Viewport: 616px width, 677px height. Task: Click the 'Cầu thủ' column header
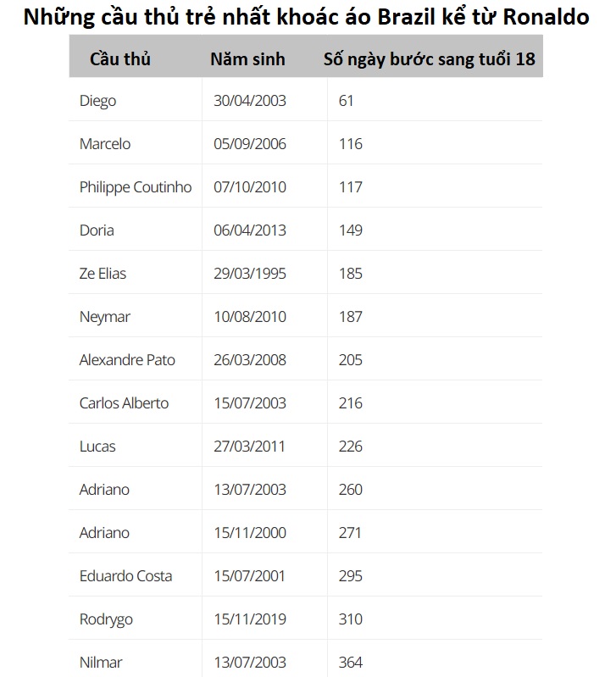pos(120,59)
